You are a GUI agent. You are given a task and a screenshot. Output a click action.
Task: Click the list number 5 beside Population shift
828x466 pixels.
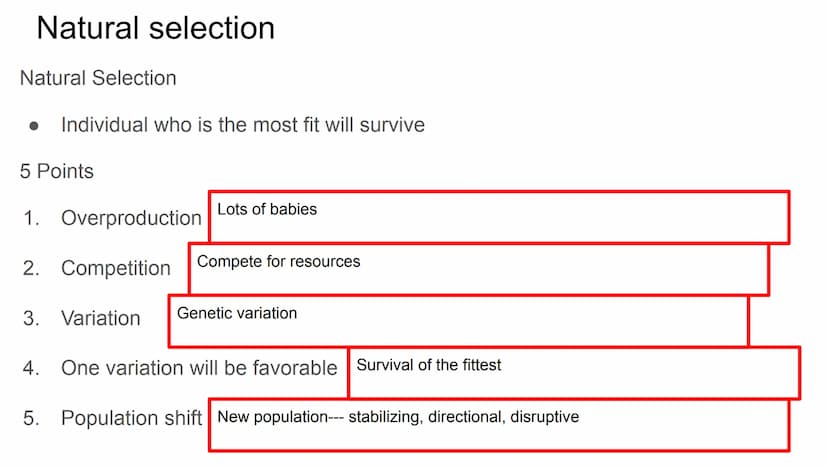[31, 418]
